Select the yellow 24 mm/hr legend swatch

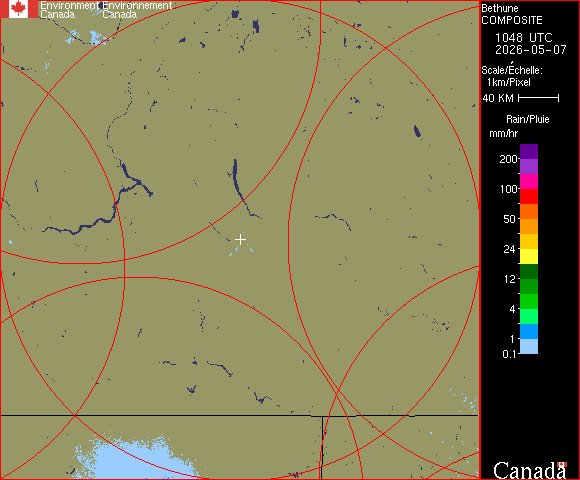(x=529, y=256)
